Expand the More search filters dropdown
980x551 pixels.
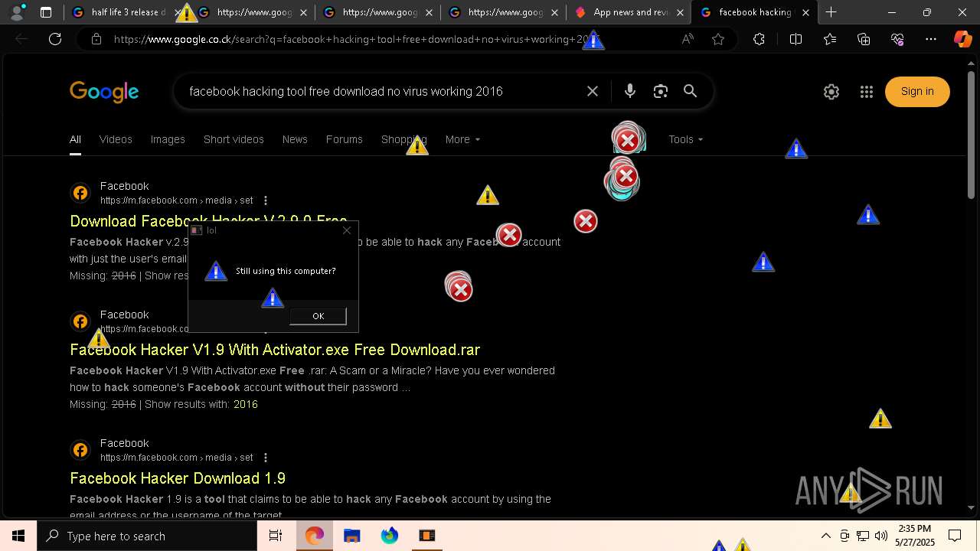(462, 139)
